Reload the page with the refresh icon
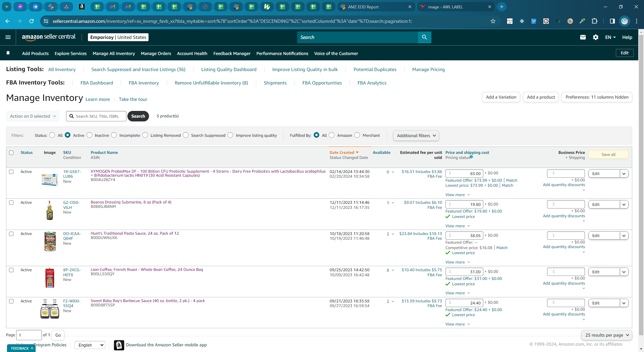Screen dimensions: 644x352 (32, 21)
